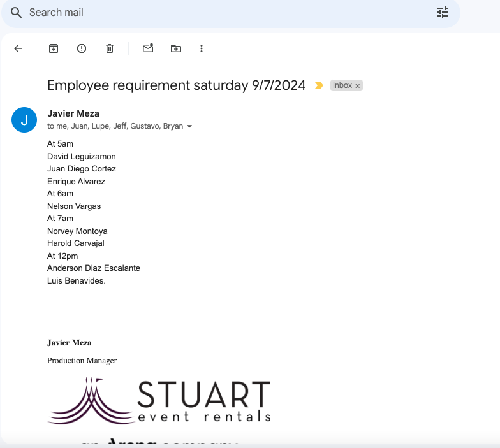This screenshot has height=448, width=500.
Task: Delete the email using the trash icon
Action: coord(110,48)
